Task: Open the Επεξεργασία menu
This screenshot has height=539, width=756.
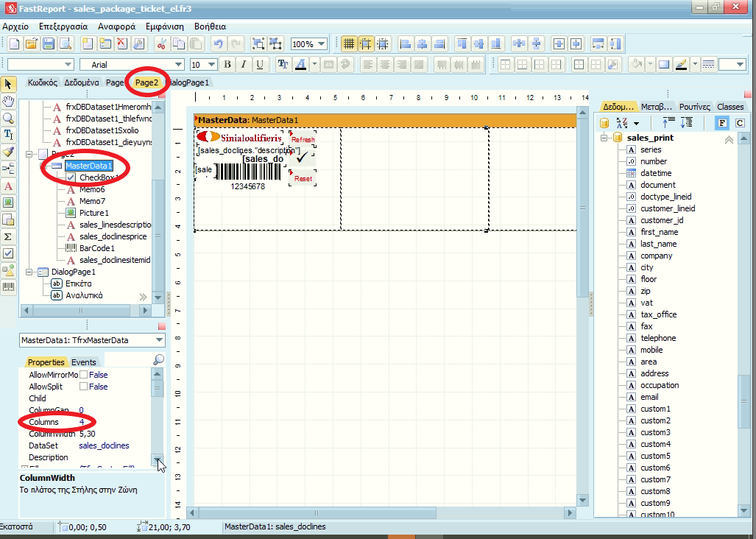Action: 63,27
